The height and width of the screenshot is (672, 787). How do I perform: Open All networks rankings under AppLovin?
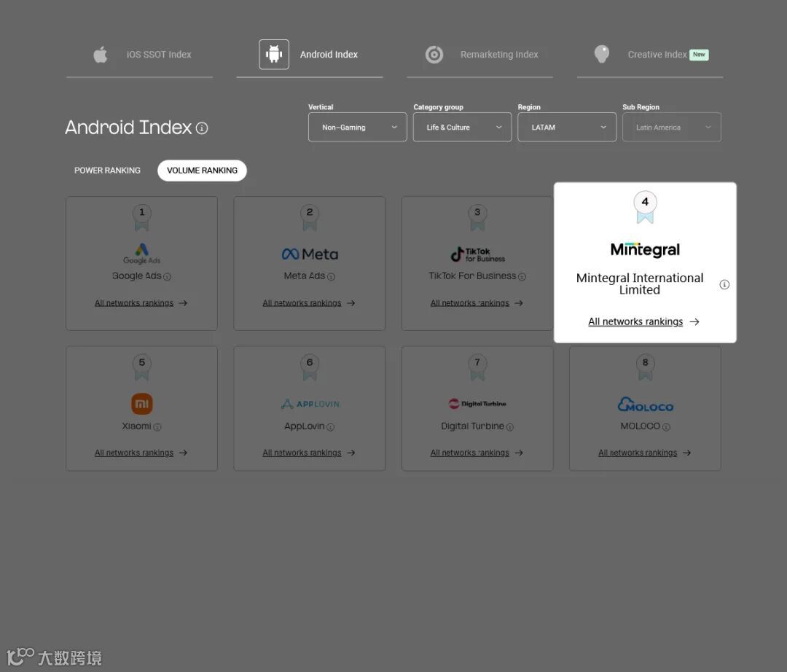(309, 453)
